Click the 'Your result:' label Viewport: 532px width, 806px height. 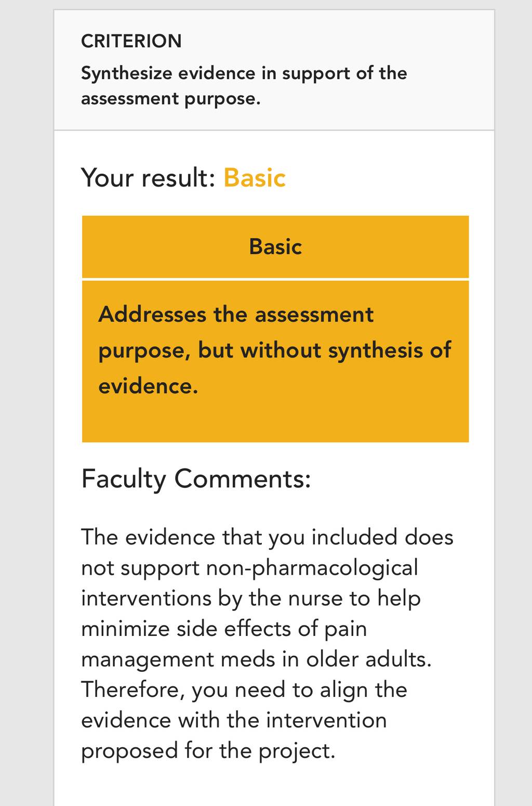click(148, 178)
